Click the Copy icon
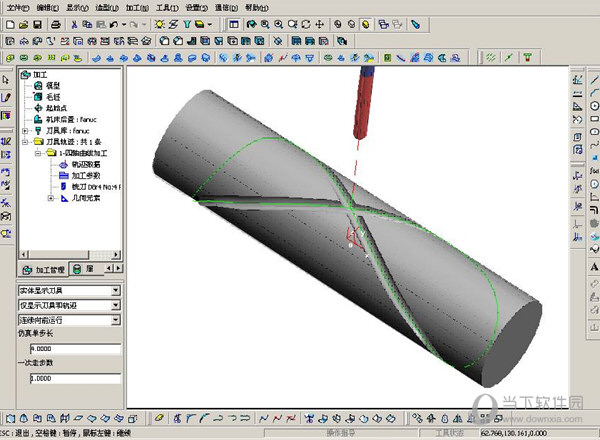600x440 pixels. (x=87, y=25)
